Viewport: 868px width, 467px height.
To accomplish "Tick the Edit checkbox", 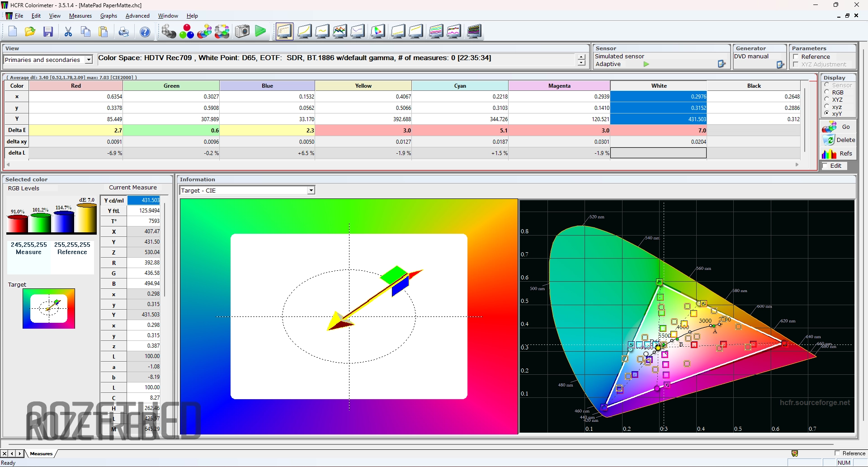I will pos(825,166).
